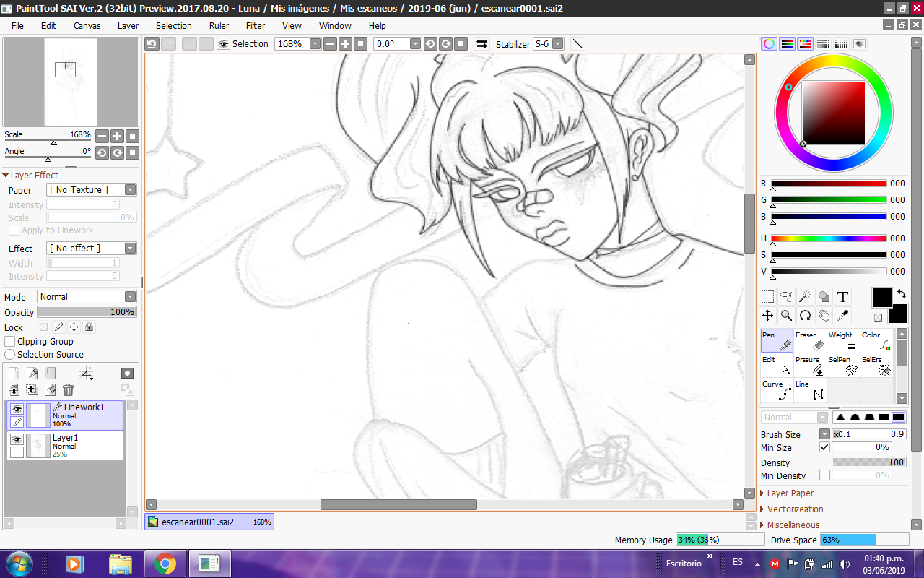
Task: Click zoom-in plus button under Scale
Action: 117,136
